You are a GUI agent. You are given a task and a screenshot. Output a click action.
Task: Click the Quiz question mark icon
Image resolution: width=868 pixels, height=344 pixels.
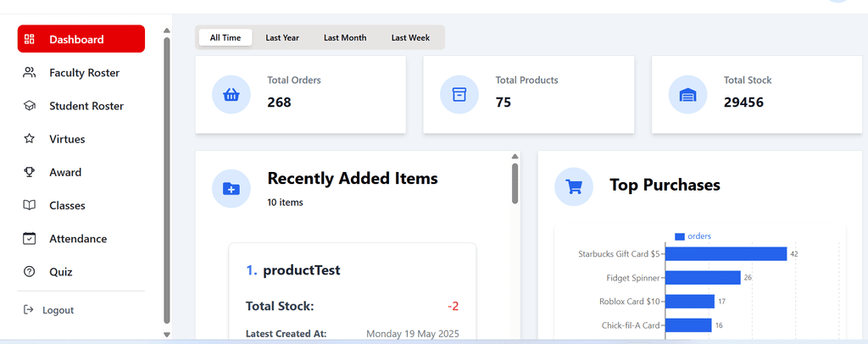coord(30,272)
